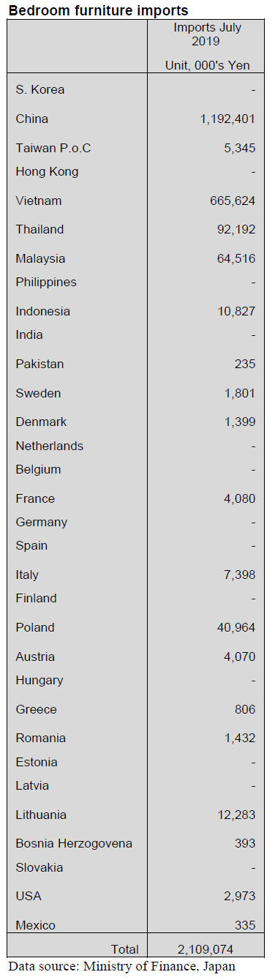Click the Data source Ministry of Finance text
275x980 pixels.
(x=122, y=966)
